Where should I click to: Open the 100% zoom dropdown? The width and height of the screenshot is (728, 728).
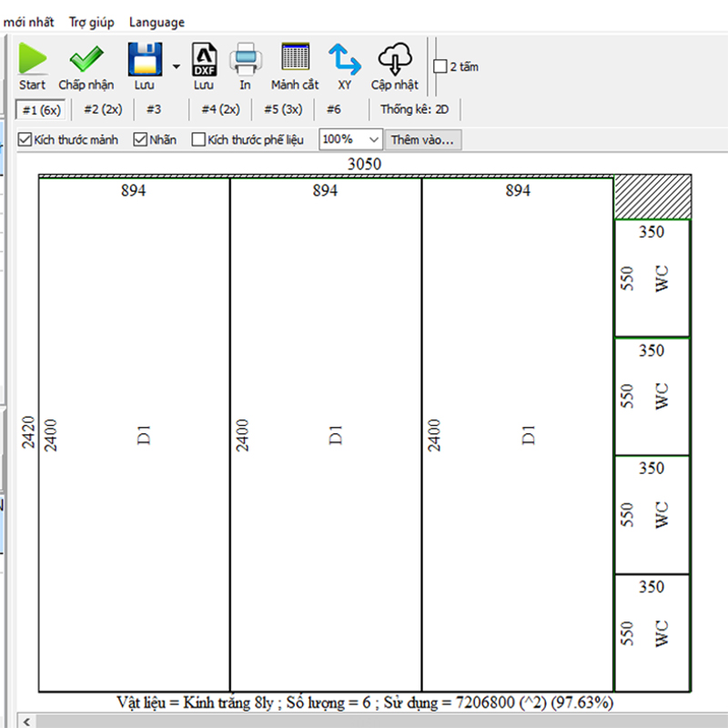374,140
